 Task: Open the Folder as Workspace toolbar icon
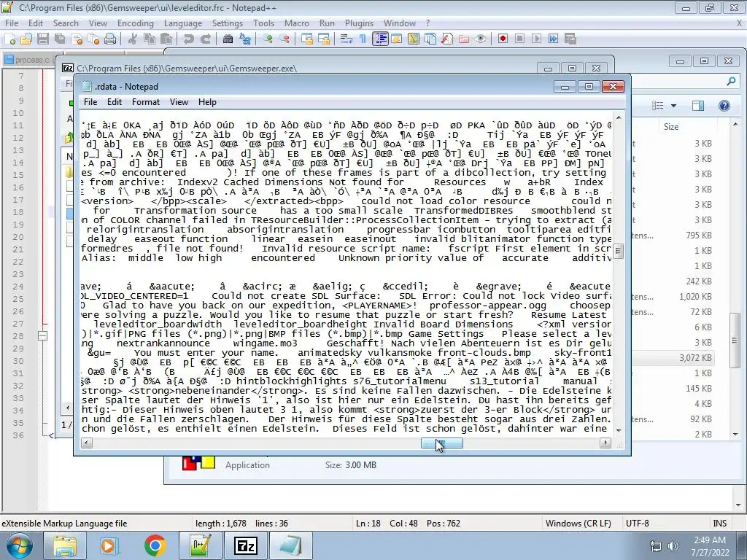click(464, 39)
